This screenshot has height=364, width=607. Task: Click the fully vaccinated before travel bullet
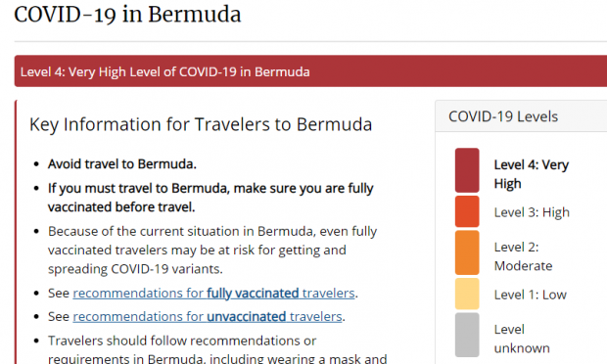tap(210, 198)
